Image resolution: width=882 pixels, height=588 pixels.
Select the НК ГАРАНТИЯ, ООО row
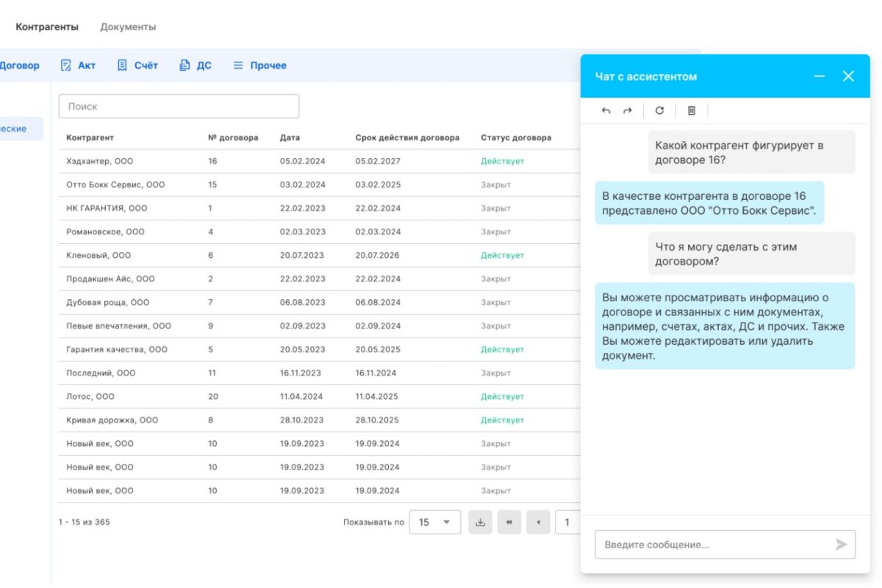tap(320, 208)
